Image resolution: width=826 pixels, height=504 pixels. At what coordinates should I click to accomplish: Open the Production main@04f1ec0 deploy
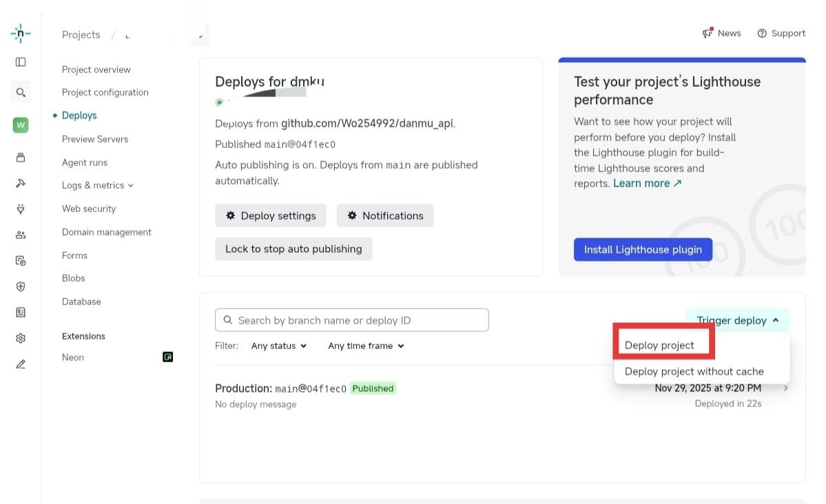tap(280, 388)
